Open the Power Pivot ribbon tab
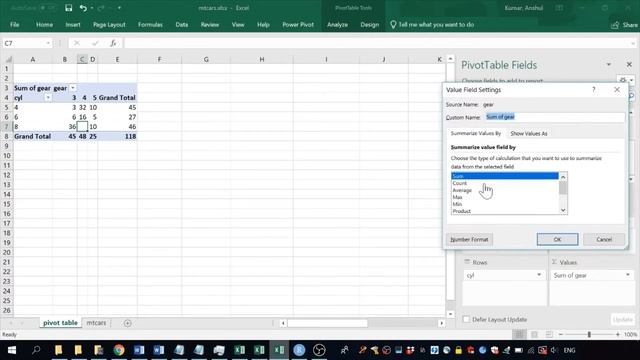The width and height of the screenshot is (640, 360). (298, 24)
